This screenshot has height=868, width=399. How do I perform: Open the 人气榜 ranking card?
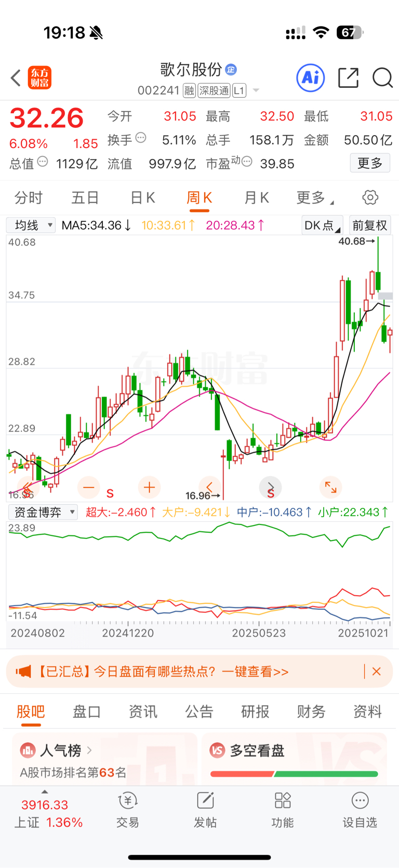104,759
